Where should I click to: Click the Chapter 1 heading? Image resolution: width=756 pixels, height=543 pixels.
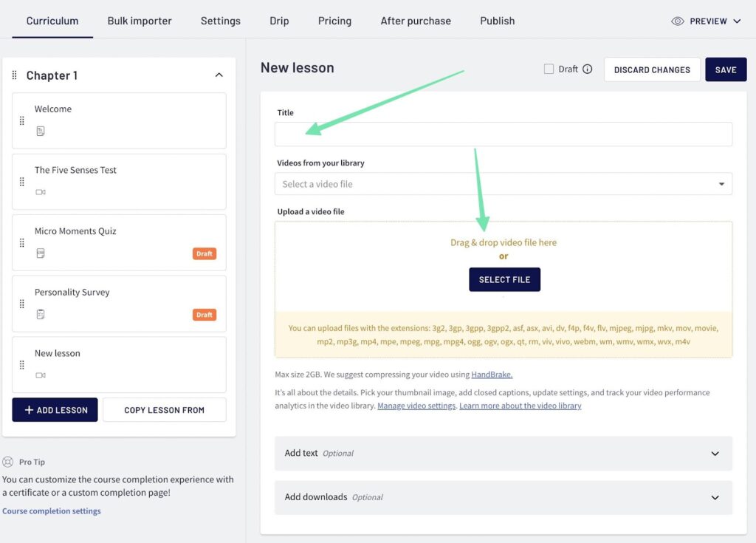pos(52,75)
